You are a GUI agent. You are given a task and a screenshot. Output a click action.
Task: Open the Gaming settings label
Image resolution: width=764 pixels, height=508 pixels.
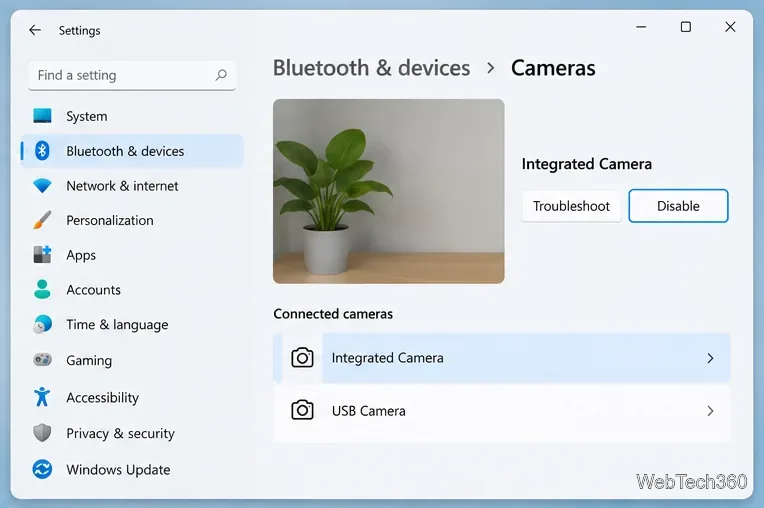[x=89, y=360]
